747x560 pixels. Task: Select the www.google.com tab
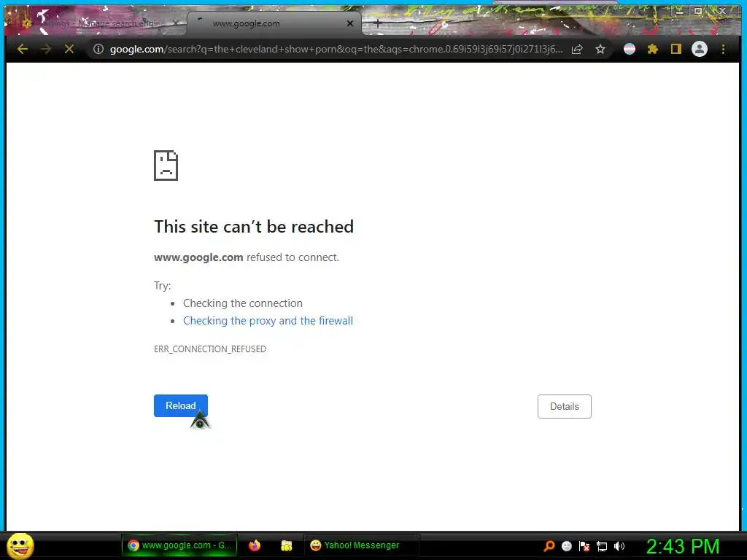[x=274, y=23]
